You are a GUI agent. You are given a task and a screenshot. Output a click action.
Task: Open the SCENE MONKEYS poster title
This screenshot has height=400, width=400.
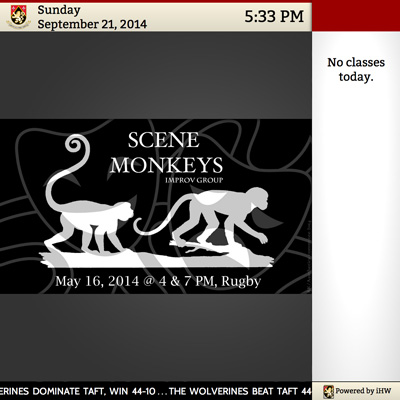coord(166,153)
